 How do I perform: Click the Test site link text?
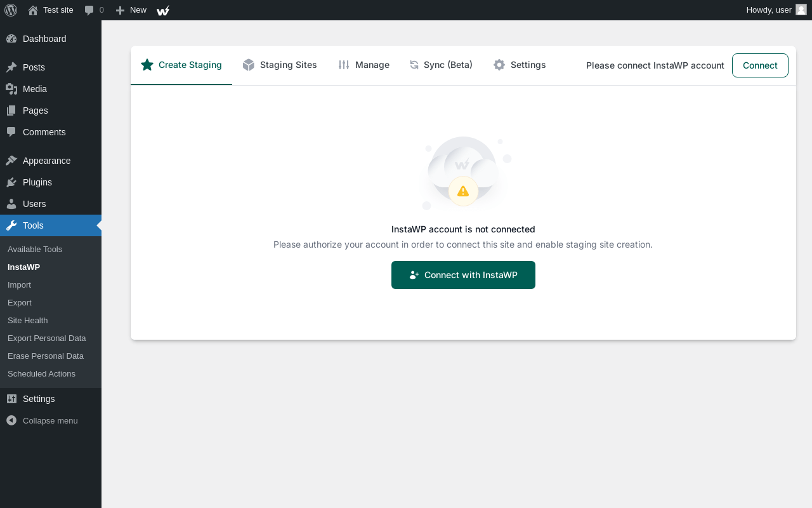[x=58, y=10]
